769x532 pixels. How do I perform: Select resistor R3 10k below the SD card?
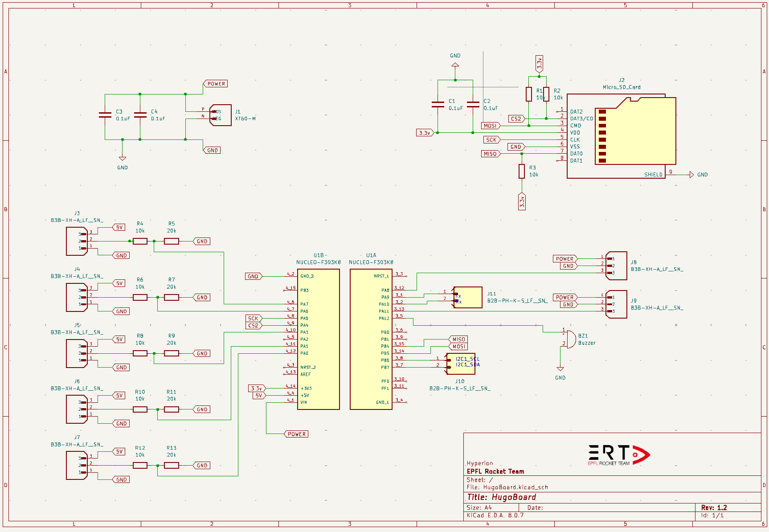521,172
